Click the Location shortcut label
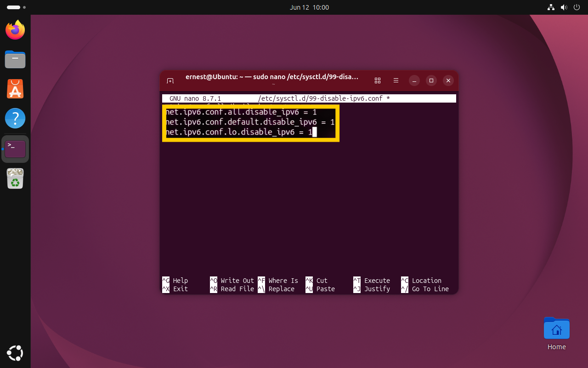The width and height of the screenshot is (588, 368). pos(427,281)
